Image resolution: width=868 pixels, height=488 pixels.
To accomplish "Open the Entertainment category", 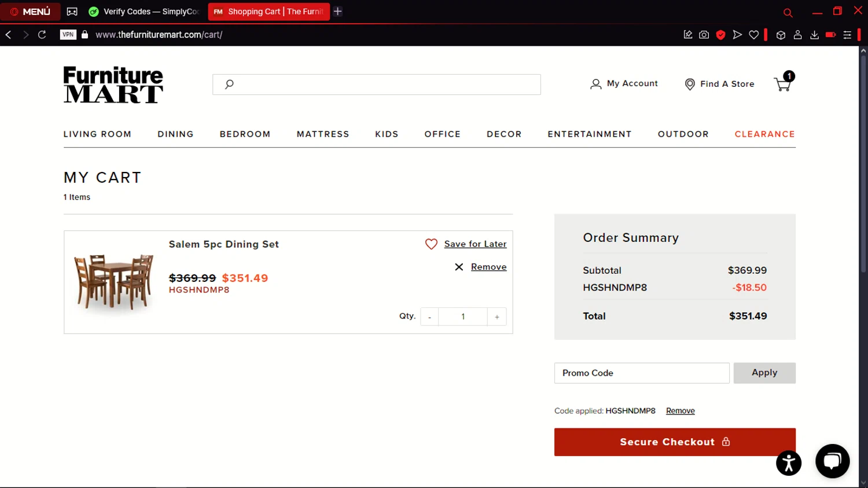I will point(590,134).
